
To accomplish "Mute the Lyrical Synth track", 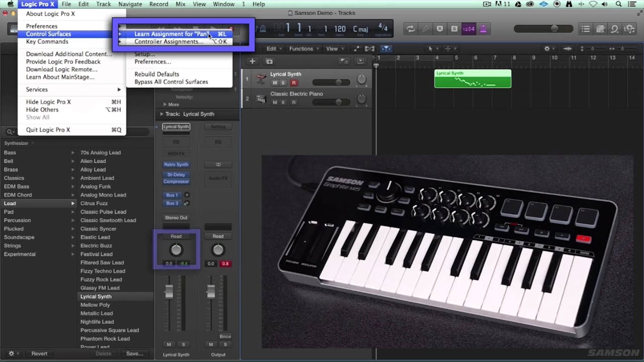I will (x=275, y=82).
